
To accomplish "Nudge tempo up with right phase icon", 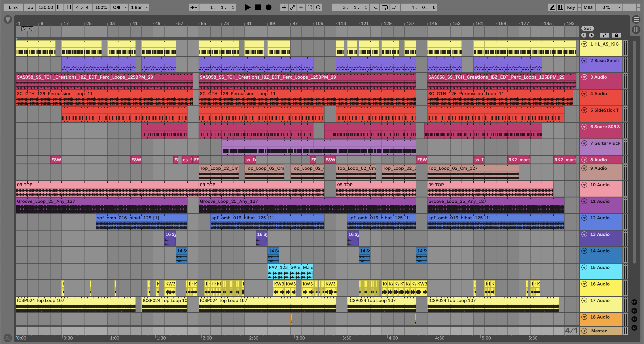I will click(68, 8).
